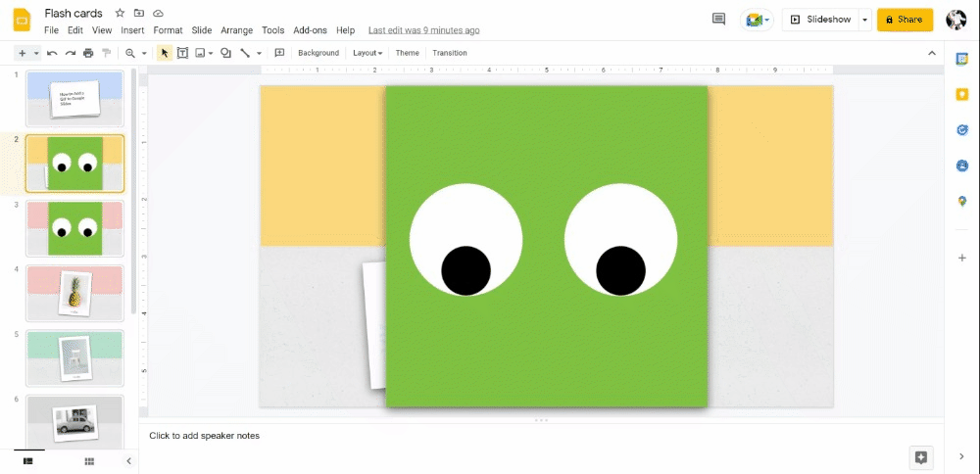The image size is (980, 474).
Task: Expand the Slideshow options arrow
Action: [x=865, y=20]
